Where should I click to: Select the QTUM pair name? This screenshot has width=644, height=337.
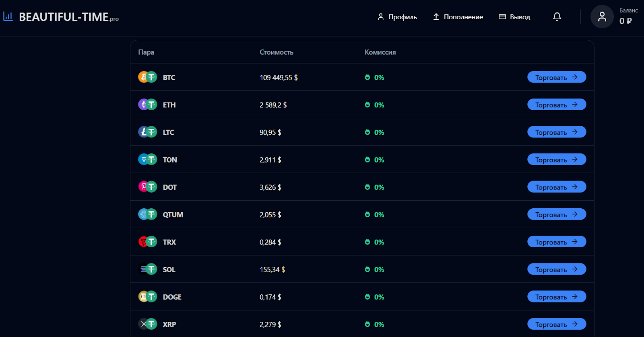click(x=173, y=215)
